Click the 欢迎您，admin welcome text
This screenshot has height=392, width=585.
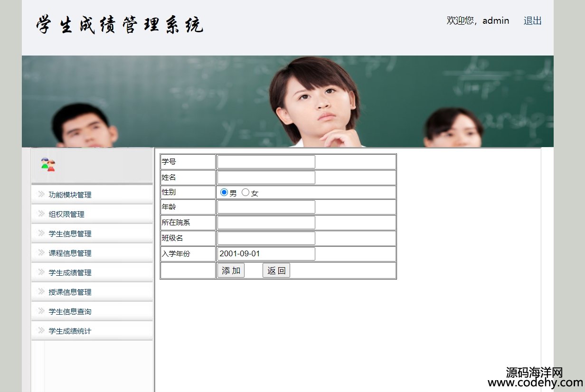point(478,20)
